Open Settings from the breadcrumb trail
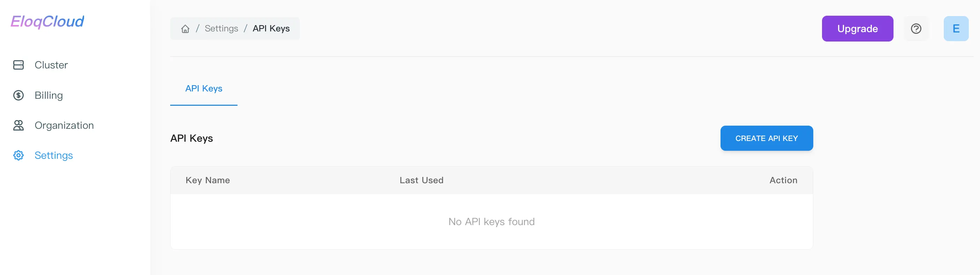980x275 pixels. pos(221,28)
